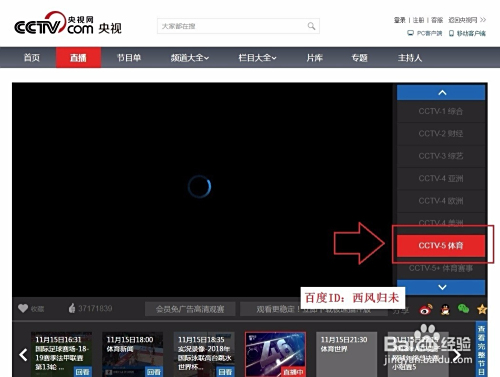Screen dimensions: 500x377
Task: Click 会员免广告高清观赛 button
Action: pos(190,309)
